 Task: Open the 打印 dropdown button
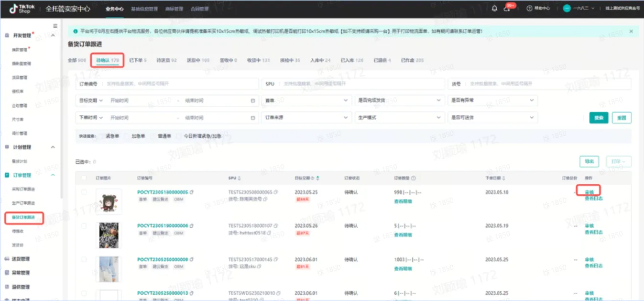[x=619, y=161]
